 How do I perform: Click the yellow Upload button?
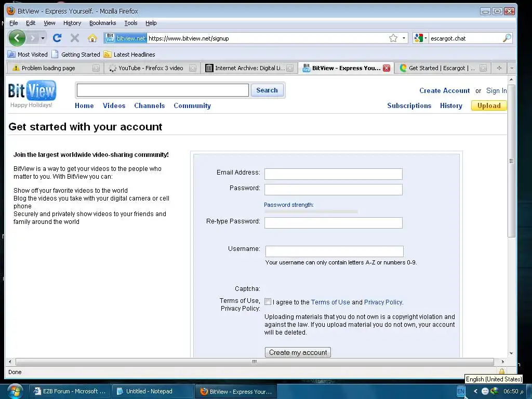click(489, 106)
